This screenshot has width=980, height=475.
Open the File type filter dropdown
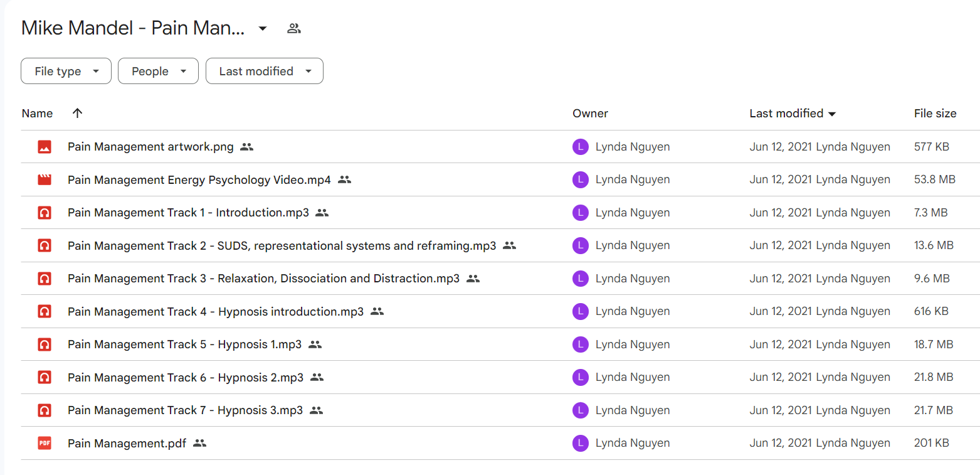[66, 71]
